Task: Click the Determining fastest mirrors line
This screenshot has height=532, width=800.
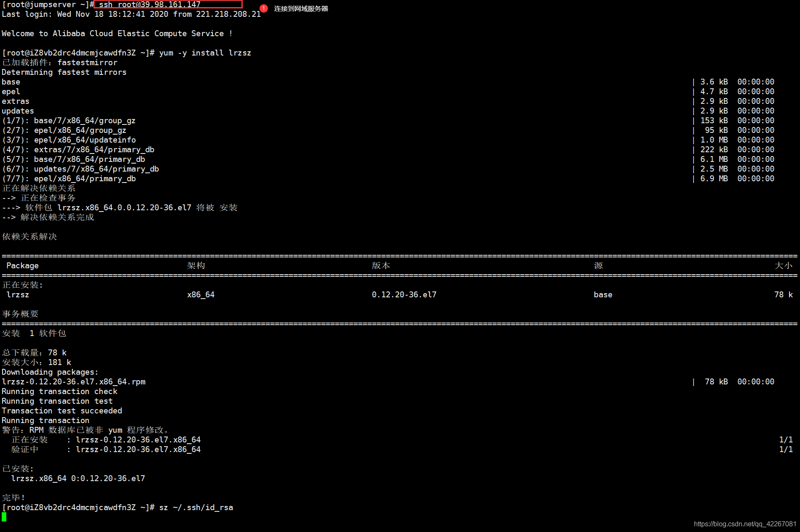Action: coord(64,72)
